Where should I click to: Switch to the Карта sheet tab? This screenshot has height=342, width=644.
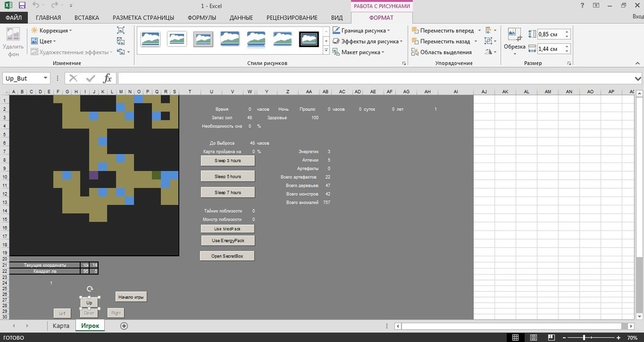pos(61,326)
